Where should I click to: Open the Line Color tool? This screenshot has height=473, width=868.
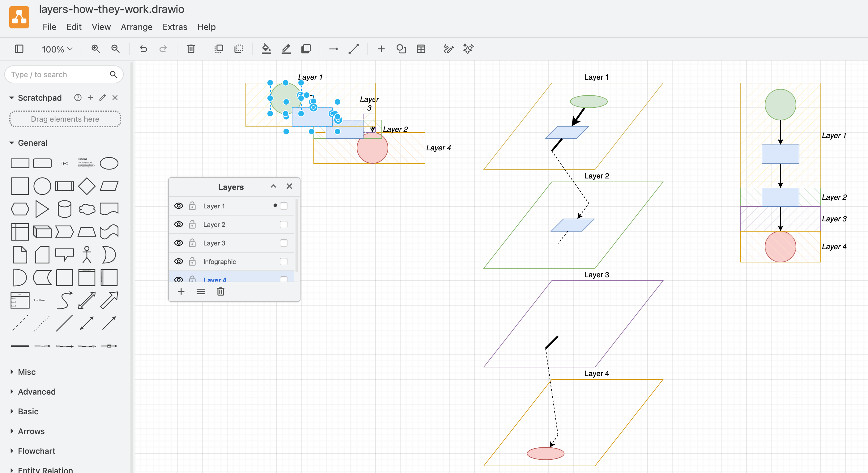[286, 49]
